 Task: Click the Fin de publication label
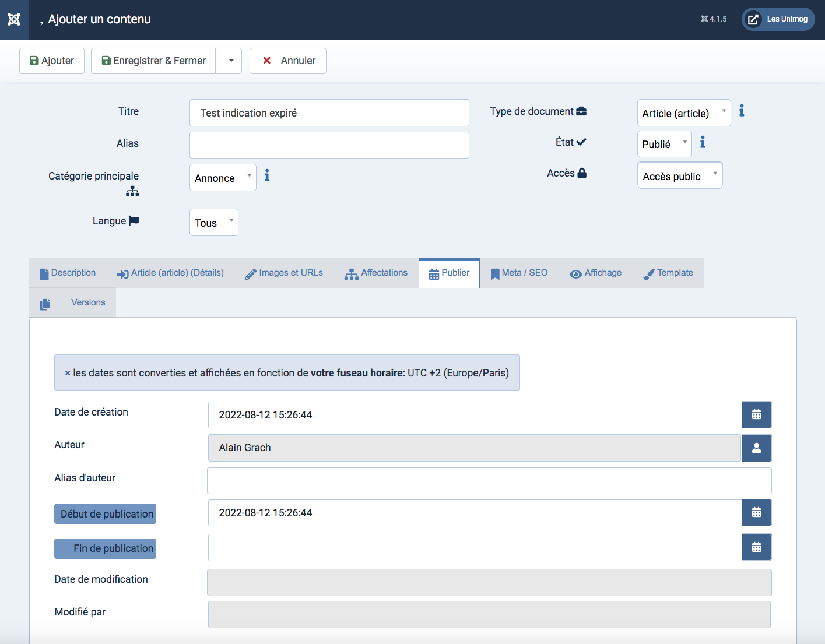106,548
